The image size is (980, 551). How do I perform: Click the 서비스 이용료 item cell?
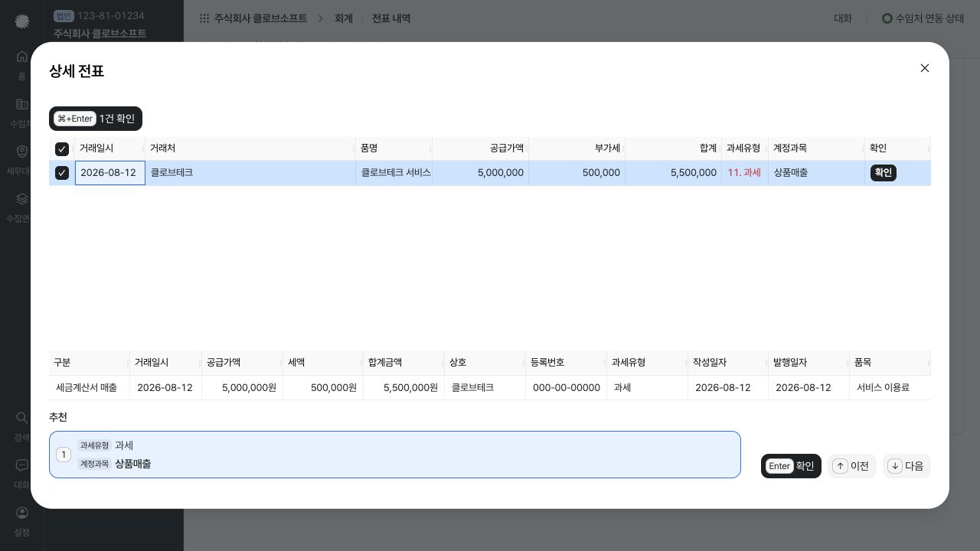890,388
